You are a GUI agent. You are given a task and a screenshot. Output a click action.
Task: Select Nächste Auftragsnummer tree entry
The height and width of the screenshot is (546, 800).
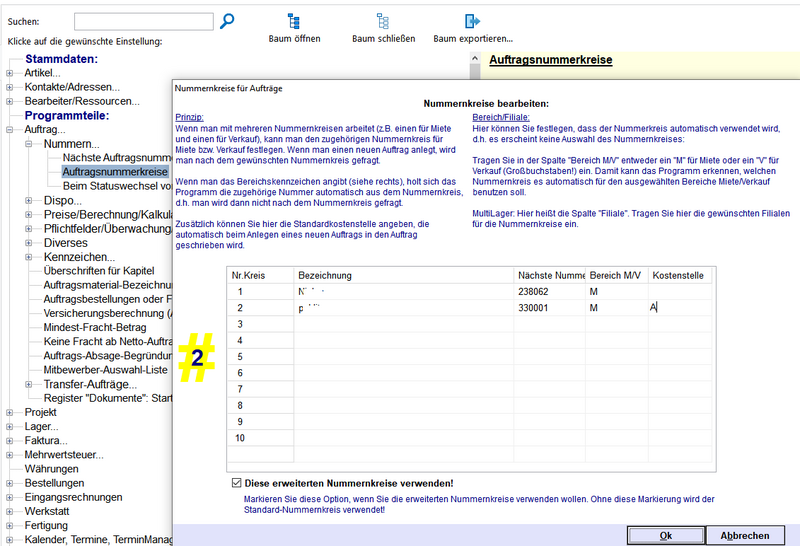tap(117, 158)
